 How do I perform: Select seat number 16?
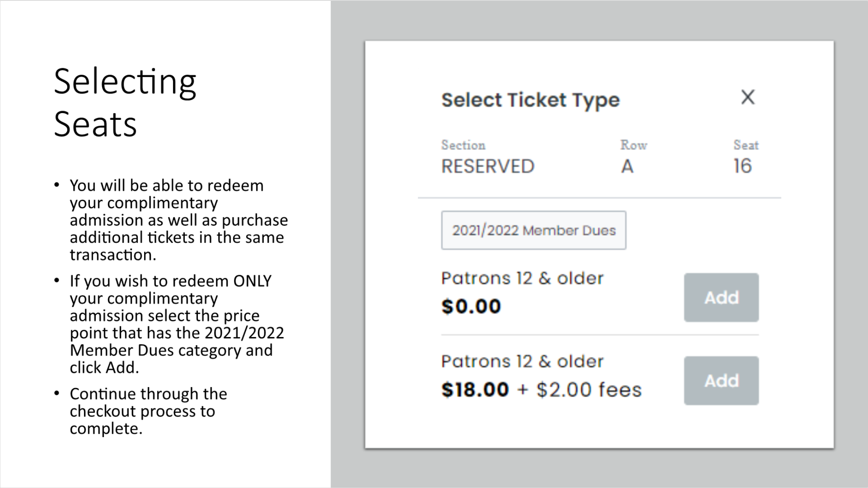742,166
